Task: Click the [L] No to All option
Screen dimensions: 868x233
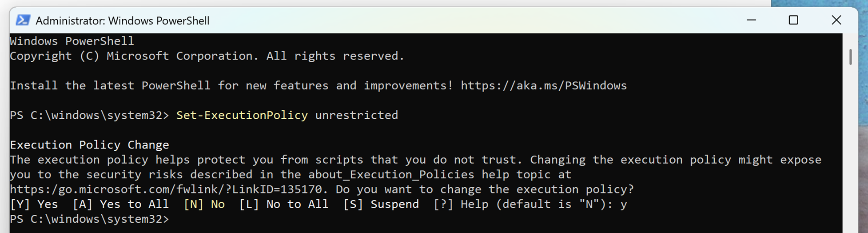Action: 283,204
